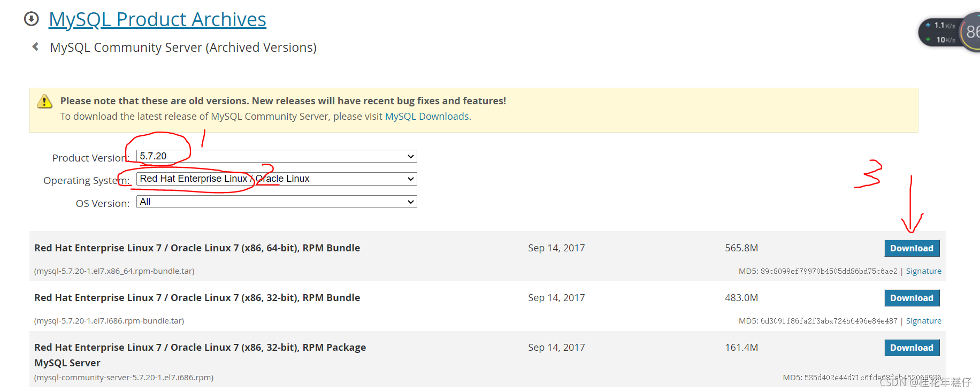Select the title 'Red Hat Enterprise Linux 7 / Oracle Linux 7 (x86, 64-bit), RPM Bundle'

click(197, 248)
